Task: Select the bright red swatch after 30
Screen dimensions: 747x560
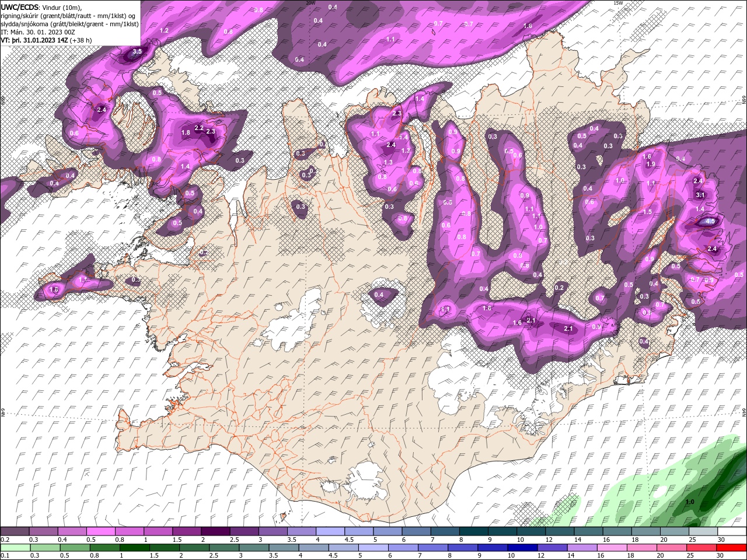Action: pos(731,547)
